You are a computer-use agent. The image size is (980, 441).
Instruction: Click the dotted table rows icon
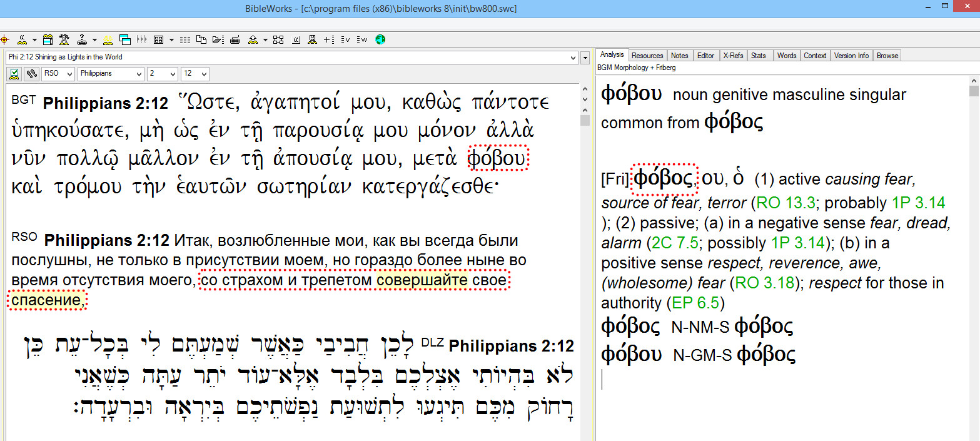(x=185, y=40)
